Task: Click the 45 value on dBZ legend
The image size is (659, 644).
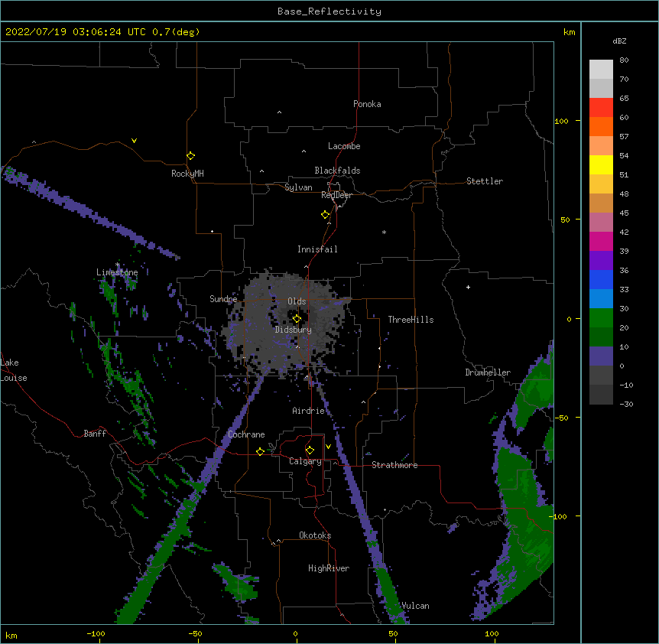Action: click(x=624, y=213)
